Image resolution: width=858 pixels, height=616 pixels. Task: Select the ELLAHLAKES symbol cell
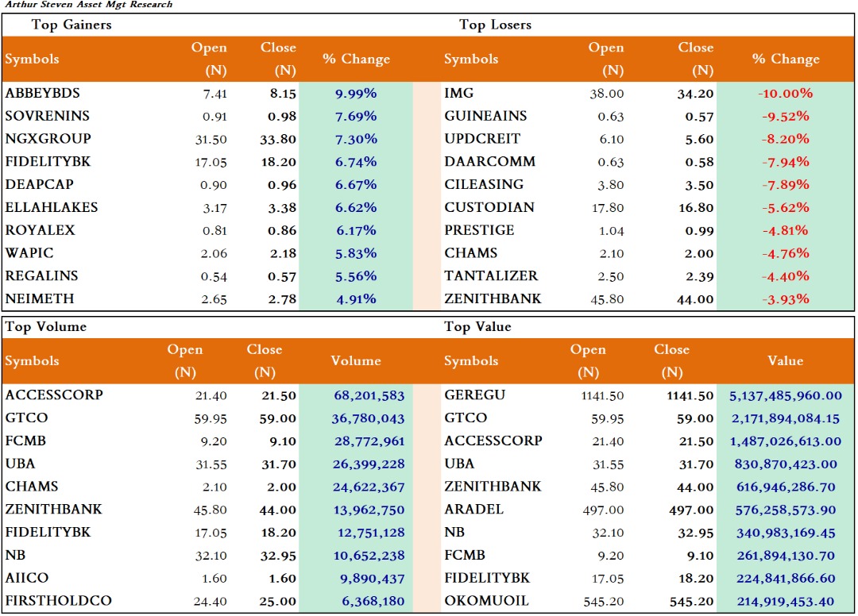(52, 208)
